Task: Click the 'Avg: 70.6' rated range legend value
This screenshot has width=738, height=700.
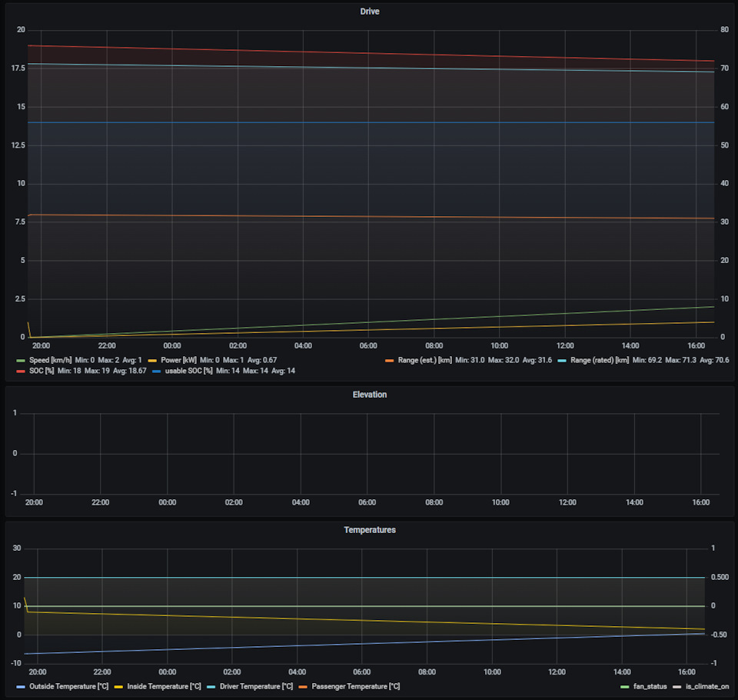Action: click(x=714, y=360)
